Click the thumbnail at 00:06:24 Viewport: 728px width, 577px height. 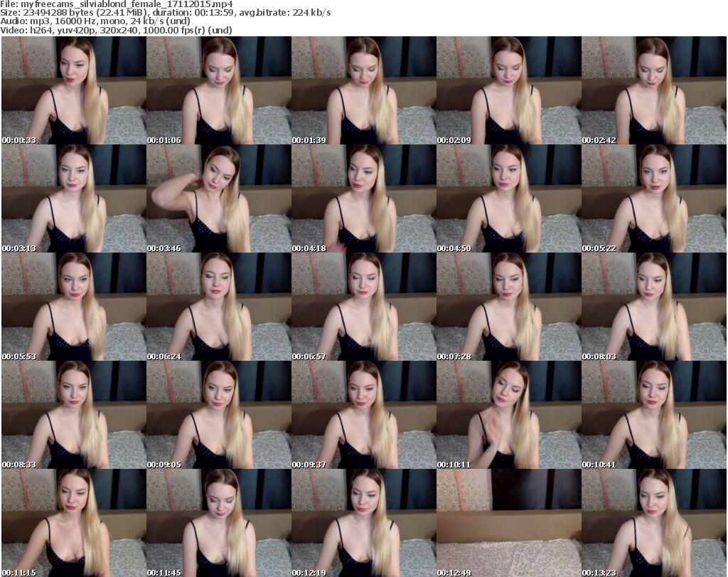[x=219, y=307]
